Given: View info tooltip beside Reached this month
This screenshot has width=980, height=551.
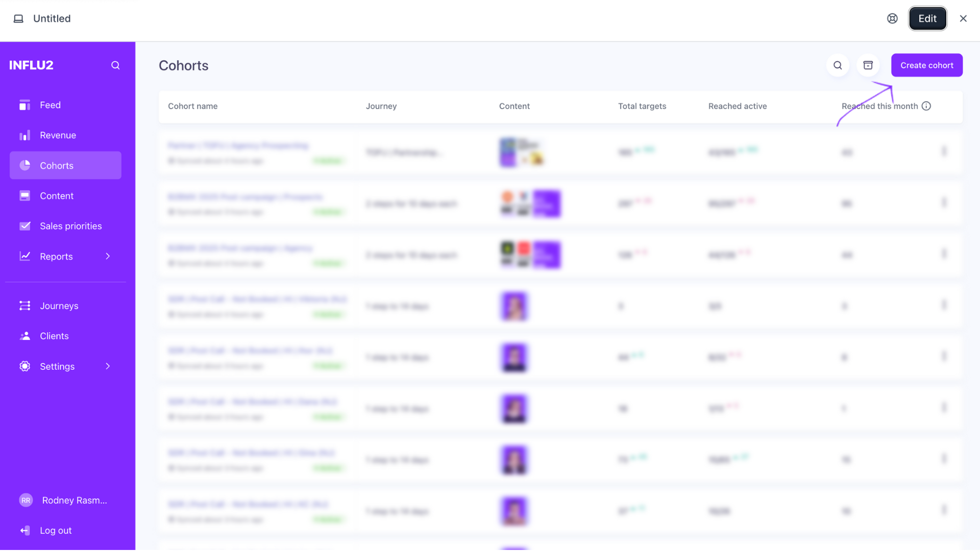Looking at the screenshot, I should pos(926,106).
